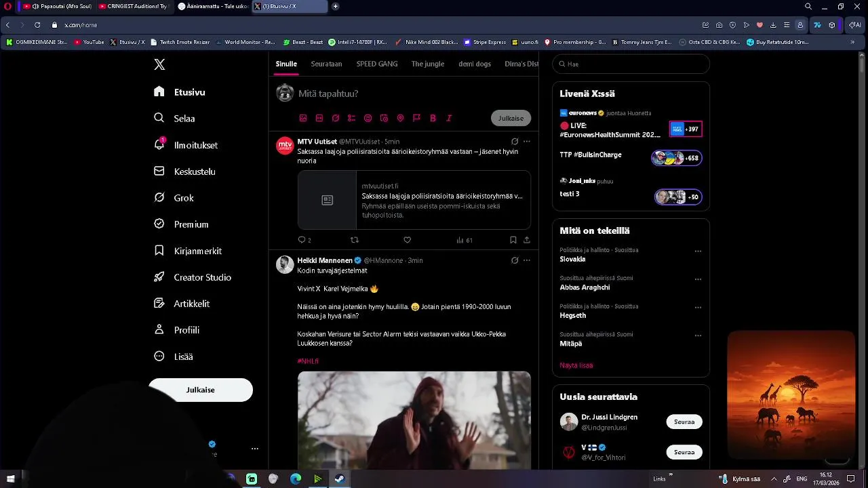Add image to new post
This screenshot has height=488, width=868.
click(303, 118)
